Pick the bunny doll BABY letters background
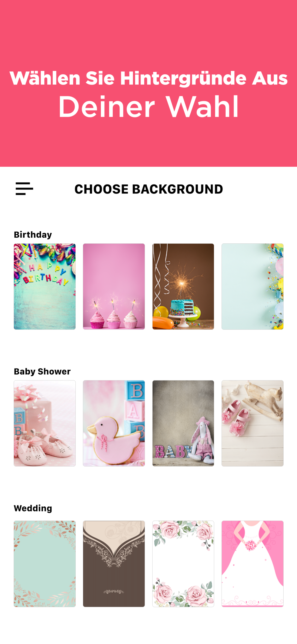Image resolution: width=297 pixels, height=644 pixels. [x=183, y=423]
